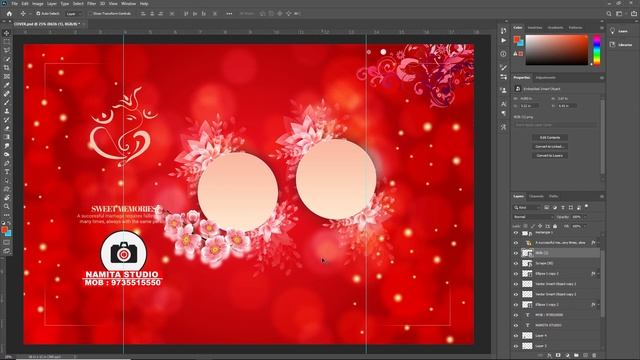This screenshot has height=360, width=640.
Task: Select the Horizontal Type tool
Action: [7, 172]
